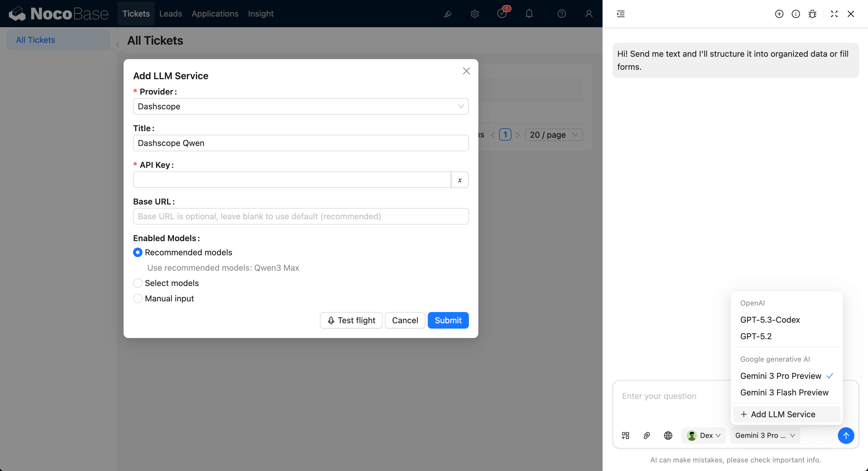Open the Provider dropdown showing Dashscope
The width and height of the screenshot is (868, 471).
pos(301,106)
